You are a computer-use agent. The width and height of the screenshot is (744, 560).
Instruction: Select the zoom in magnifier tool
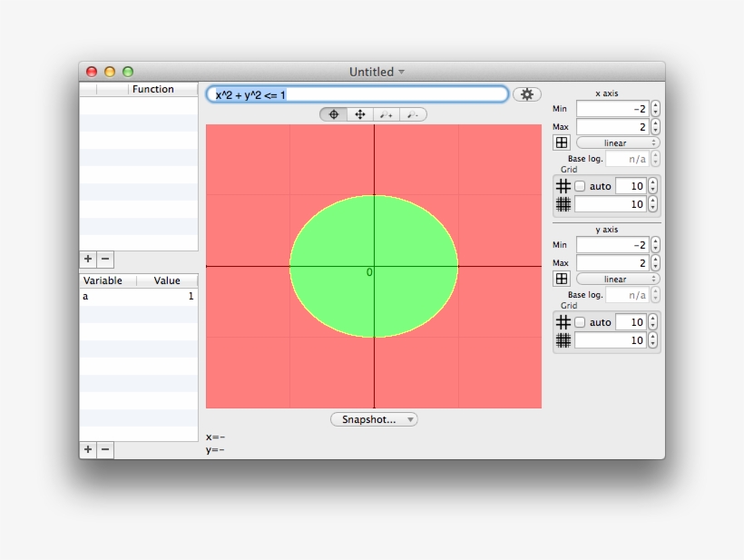tap(387, 114)
